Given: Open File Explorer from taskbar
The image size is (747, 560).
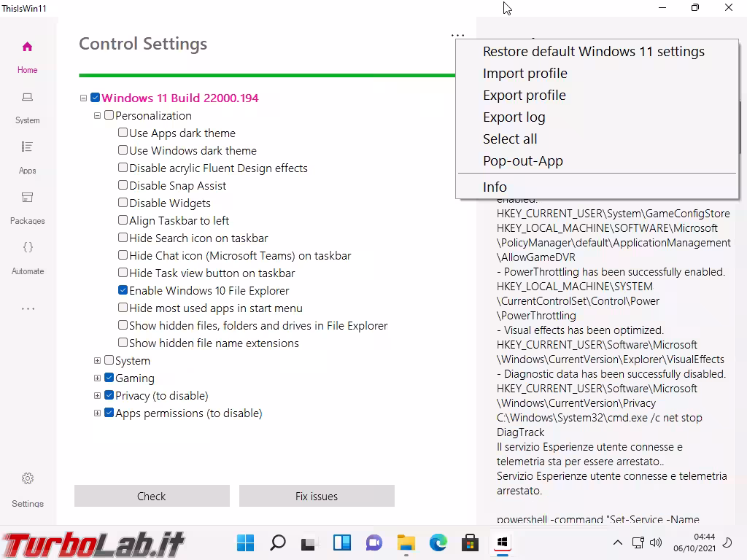Looking at the screenshot, I should point(406,542).
